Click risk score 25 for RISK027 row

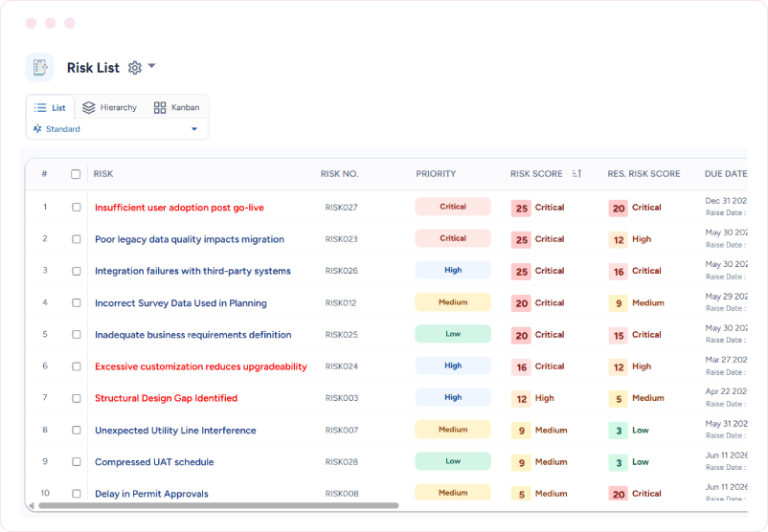522,208
